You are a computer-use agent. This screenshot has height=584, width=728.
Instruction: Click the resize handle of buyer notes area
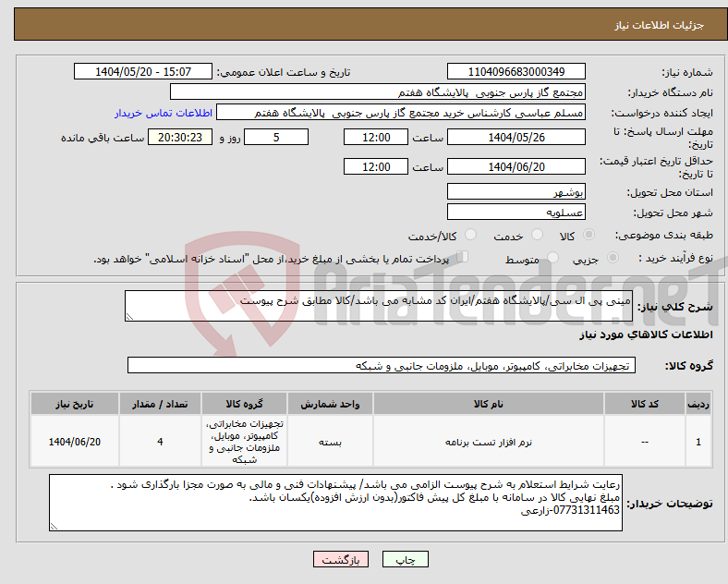point(54,527)
